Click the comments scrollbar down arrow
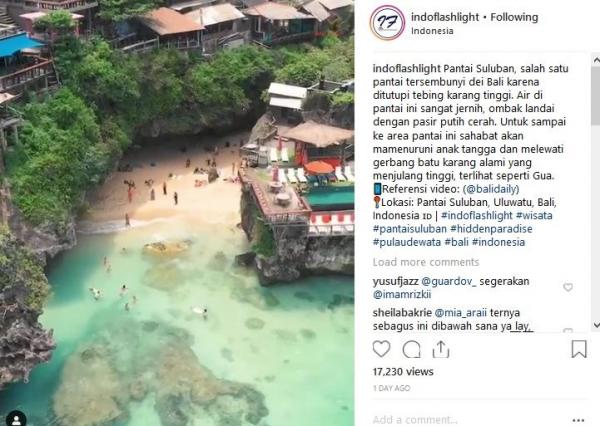600x426 pixels. point(596,325)
